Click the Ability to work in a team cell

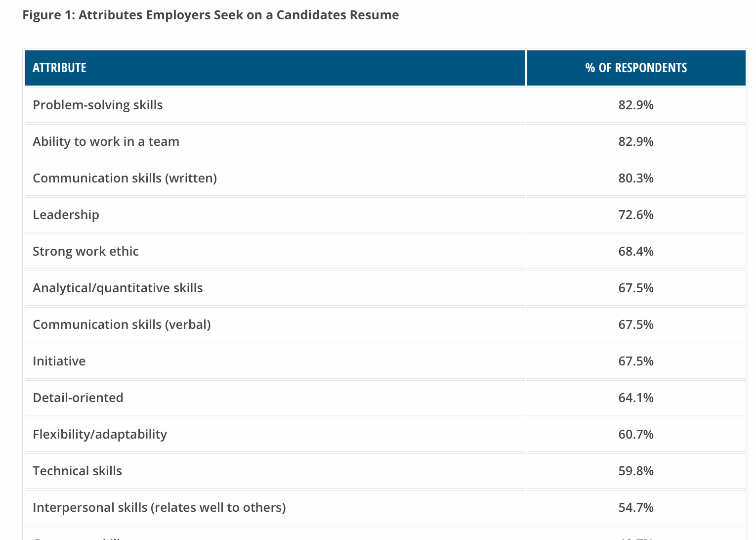tap(106, 141)
